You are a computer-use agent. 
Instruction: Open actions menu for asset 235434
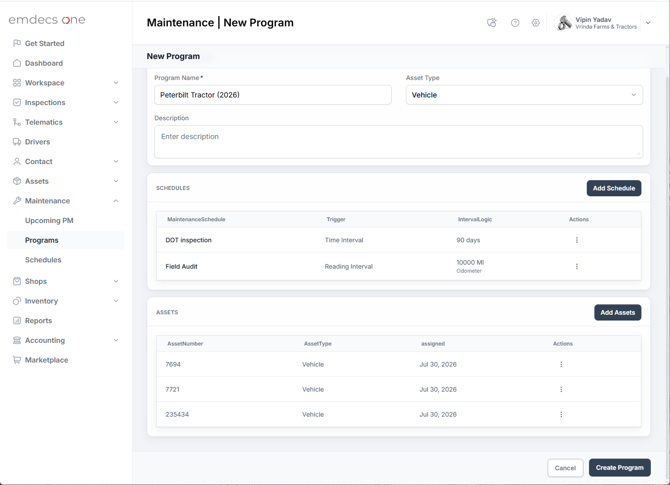click(x=561, y=414)
